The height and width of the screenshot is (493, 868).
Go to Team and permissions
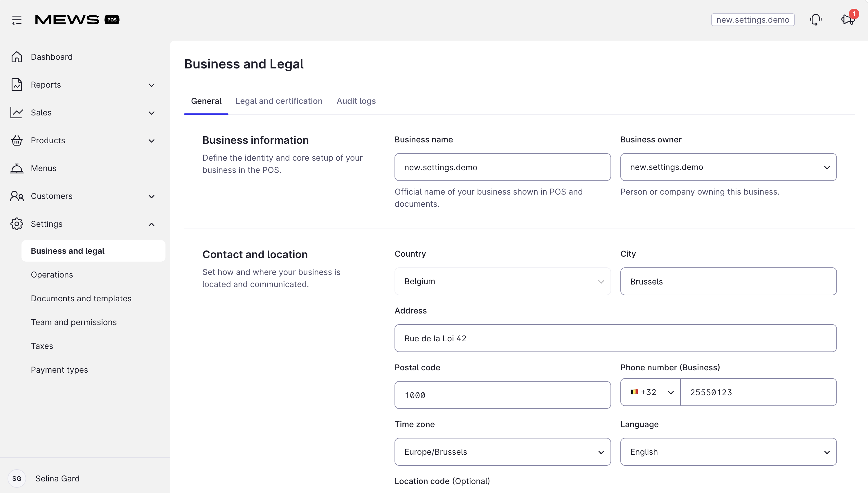74,322
